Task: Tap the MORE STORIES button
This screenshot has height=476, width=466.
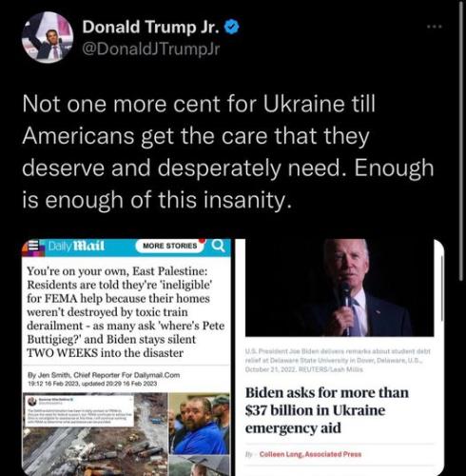Action: click(x=169, y=246)
